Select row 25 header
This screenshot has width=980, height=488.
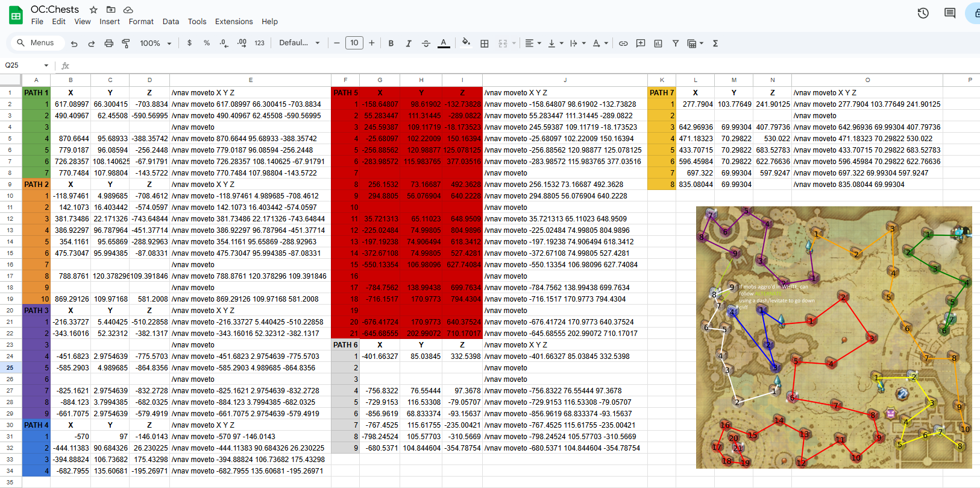(10, 367)
